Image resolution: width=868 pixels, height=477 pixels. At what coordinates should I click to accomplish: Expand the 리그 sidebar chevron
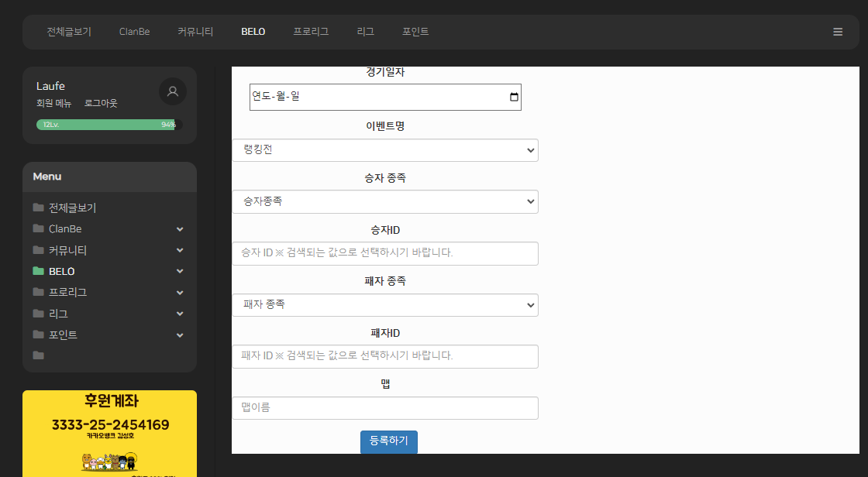[180, 314]
